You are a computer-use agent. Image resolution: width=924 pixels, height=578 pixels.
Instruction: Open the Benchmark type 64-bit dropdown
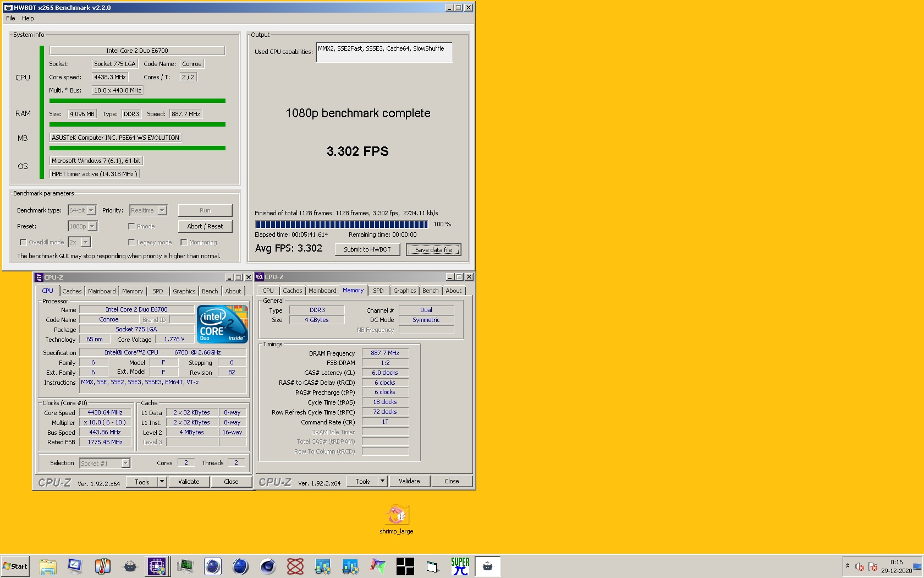(x=82, y=210)
